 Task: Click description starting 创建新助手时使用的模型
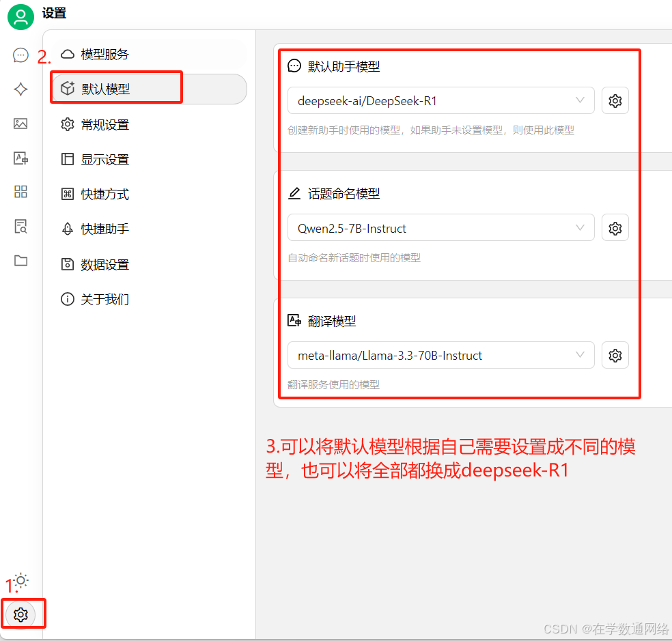tap(431, 130)
